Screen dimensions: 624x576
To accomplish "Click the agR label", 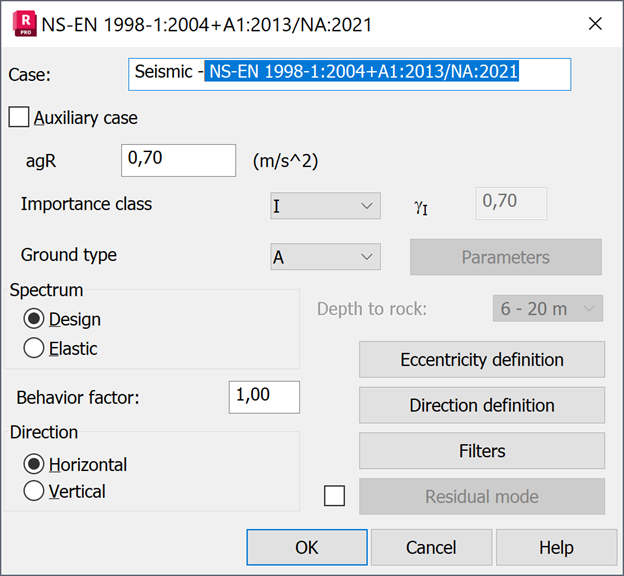I will [41, 161].
